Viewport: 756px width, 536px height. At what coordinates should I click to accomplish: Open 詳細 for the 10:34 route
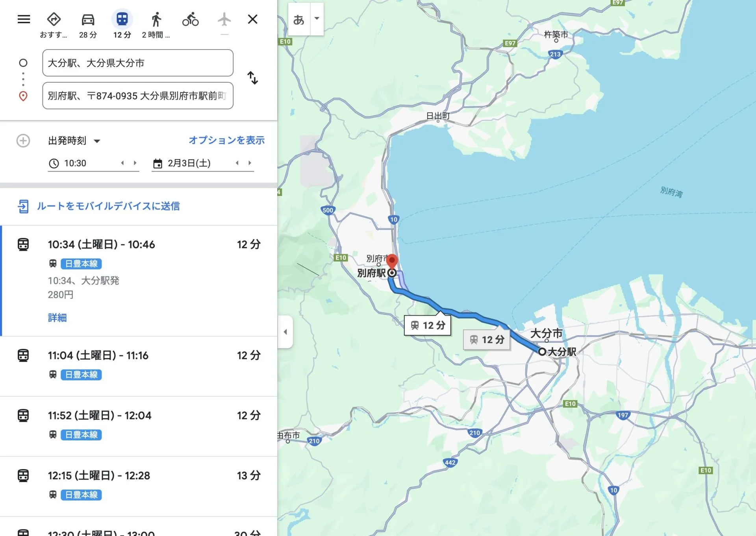pos(57,318)
